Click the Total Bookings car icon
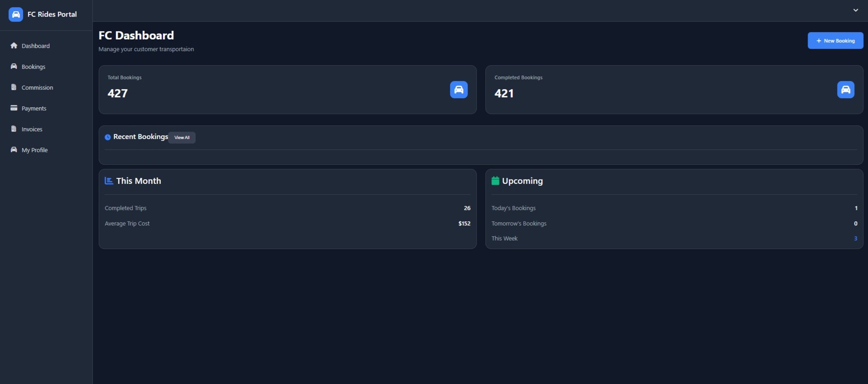 click(459, 90)
